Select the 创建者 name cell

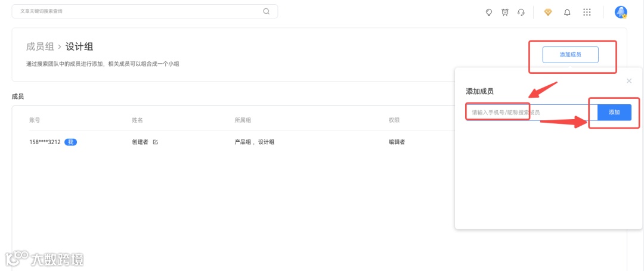[140, 142]
